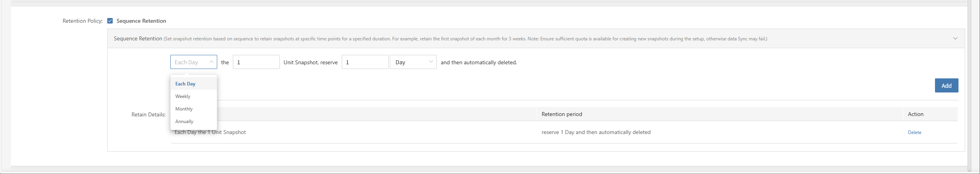
Task: Collapse the Sequence Retention panel chevron
Action: [955, 38]
